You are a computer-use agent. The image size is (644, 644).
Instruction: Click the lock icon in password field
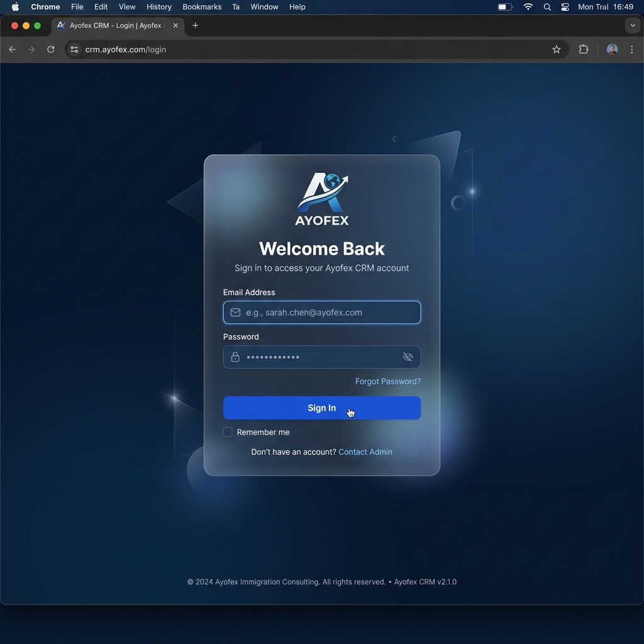point(235,357)
